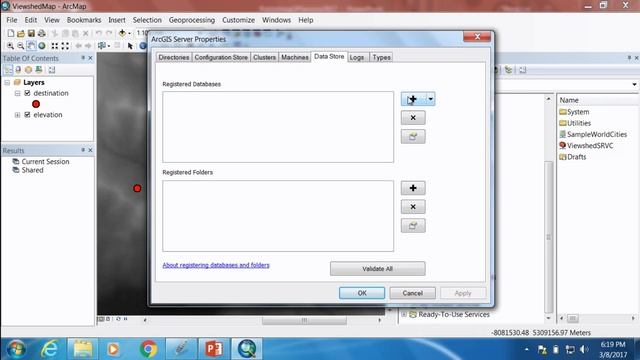This screenshot has width=640, height=360.
Task: Click the Add Data icon
Action: coord(122,33)
